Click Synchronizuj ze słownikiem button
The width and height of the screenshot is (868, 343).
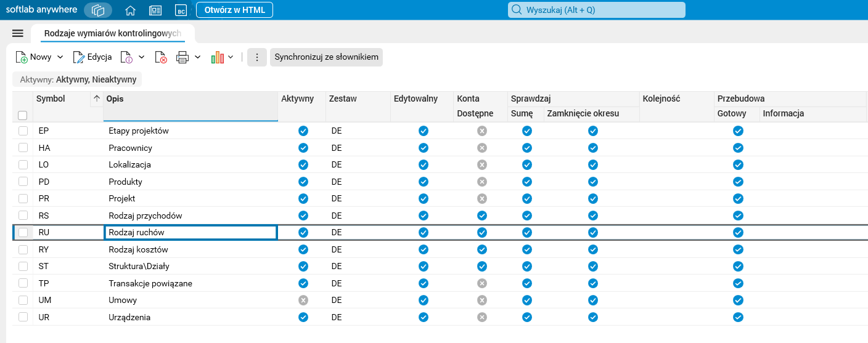[326, 57]
